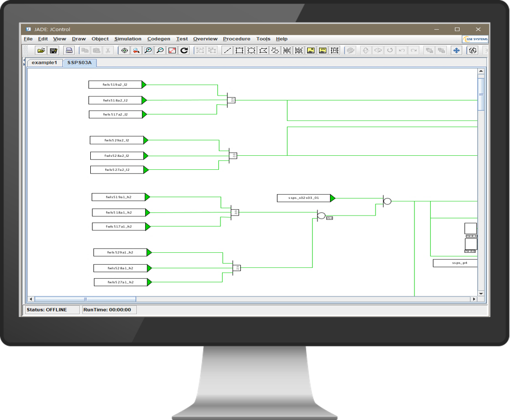Screen dimensions: 510x420
Task: Click the fwls519a2_l2 input block
Action: pyautogui.click(x=115, y=85)
